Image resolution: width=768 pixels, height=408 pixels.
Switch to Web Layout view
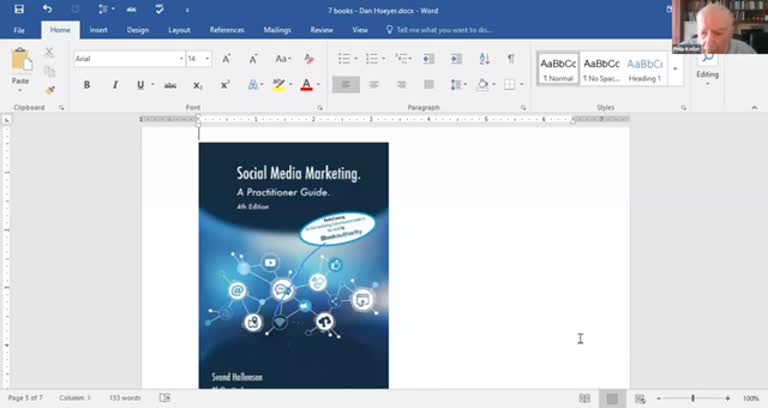tap(640, 398)
